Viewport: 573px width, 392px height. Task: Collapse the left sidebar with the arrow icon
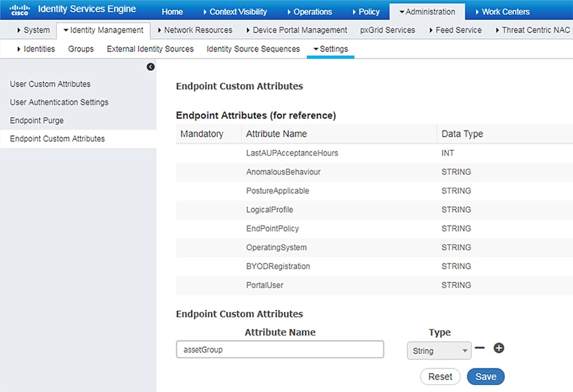click(150, 67)
